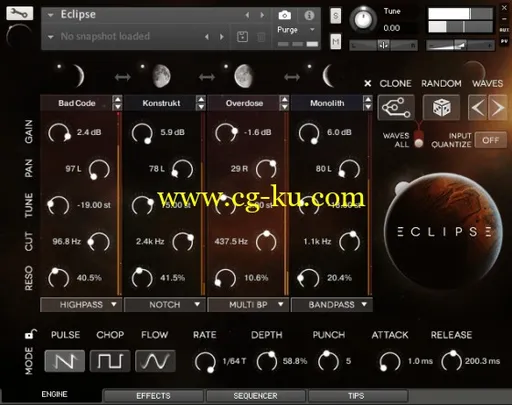The width and height of the screenshot is (512, 405).
Task: Toggle the Mute M button
Action: [335, 42]
